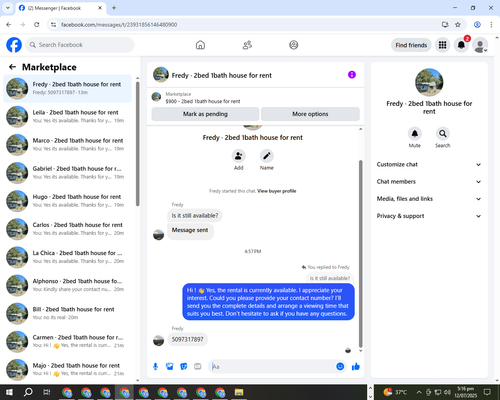Viewport: 500px width, 400px height.
Task: Select the Messenger | Facebook browser tab
Action: [61, 8]
